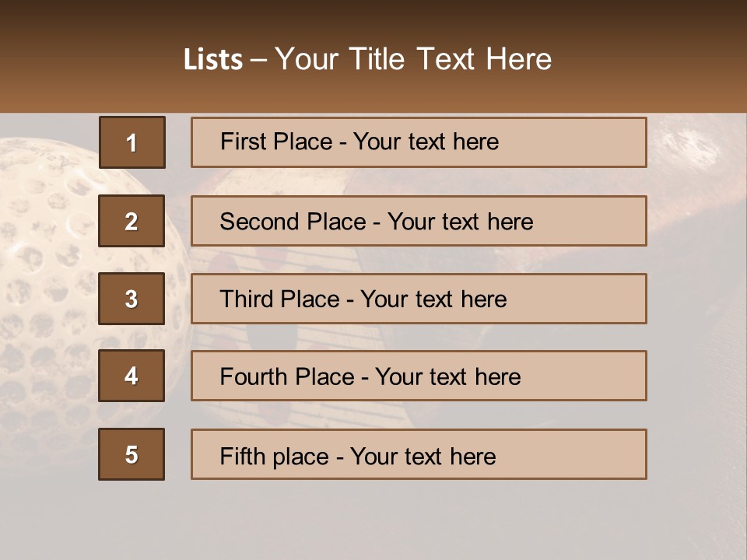The height and width of the screenshot is (560, 747).
Task: Click the Second Place text bar
Action: click(x=419, y=221)
